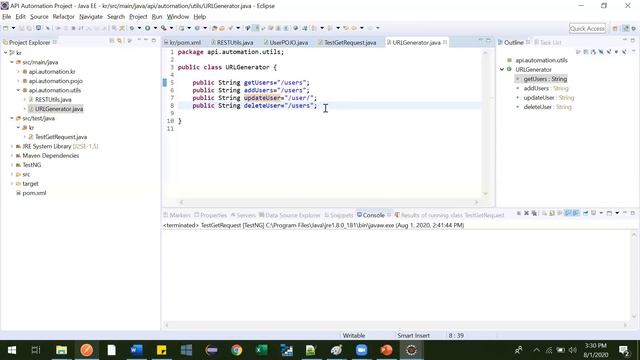The image size is (640, 360).
Task: Click the editor horizontal scrollbar
Action: (329, 202)
